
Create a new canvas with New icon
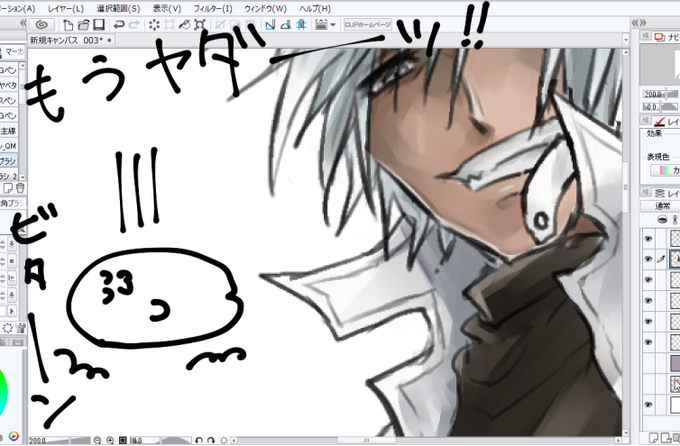click(x=68, y=25)
